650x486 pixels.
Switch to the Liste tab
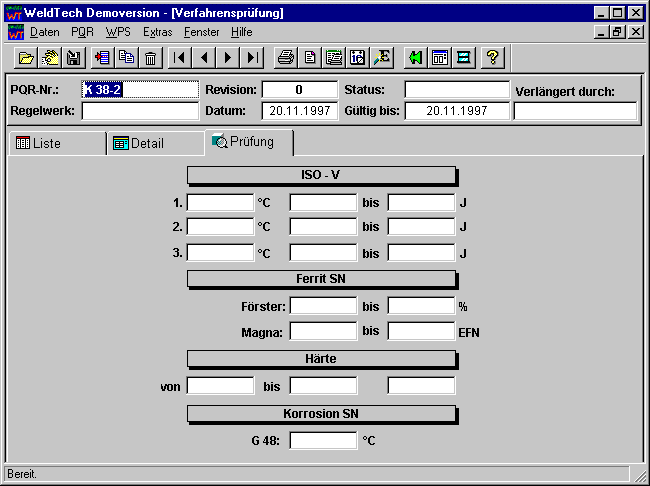tap(56, 144)
